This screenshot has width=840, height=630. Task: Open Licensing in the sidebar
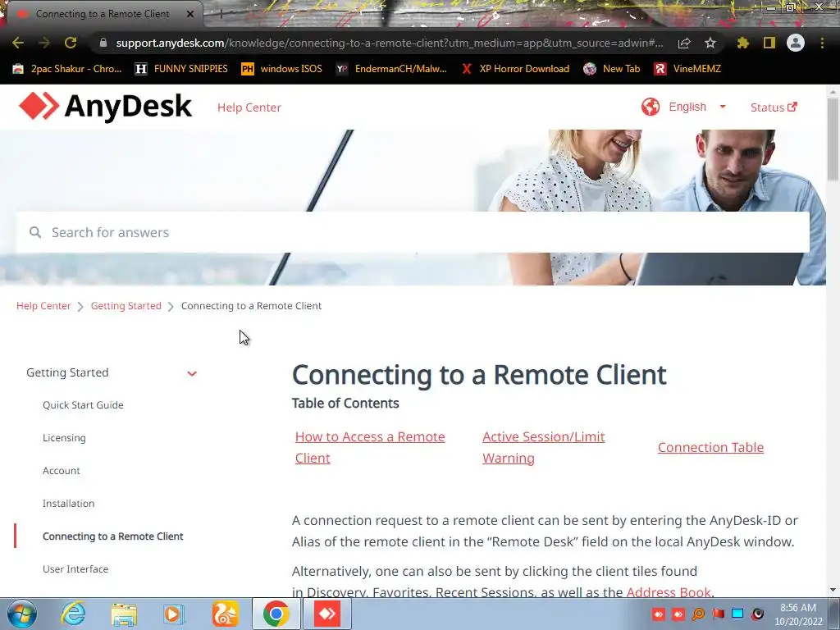tap(64, 438)
